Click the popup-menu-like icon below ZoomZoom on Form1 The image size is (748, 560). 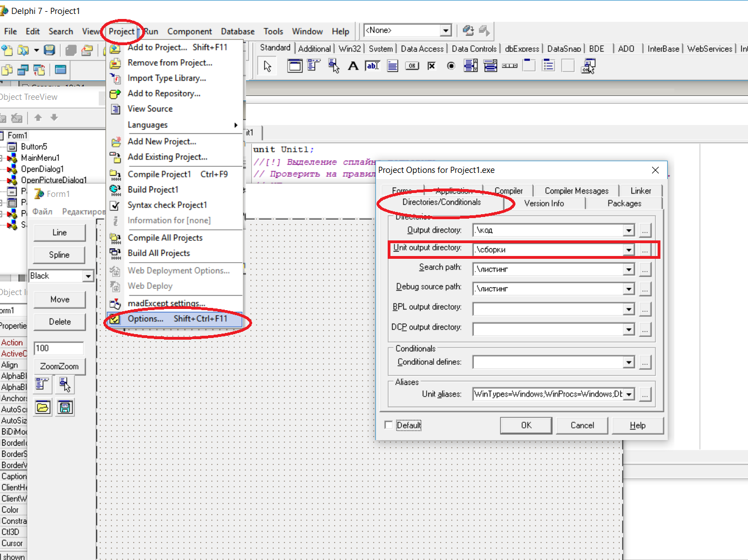pyautogui.click(x=65, y=385)
